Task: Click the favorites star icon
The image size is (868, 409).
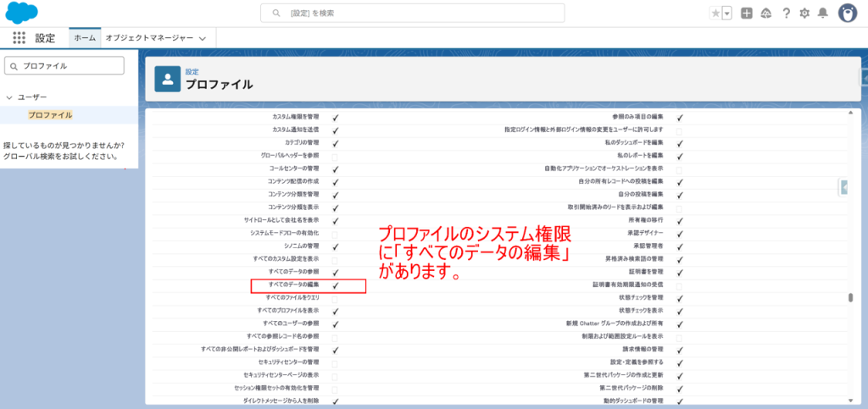Action: (x=715, y=14)
